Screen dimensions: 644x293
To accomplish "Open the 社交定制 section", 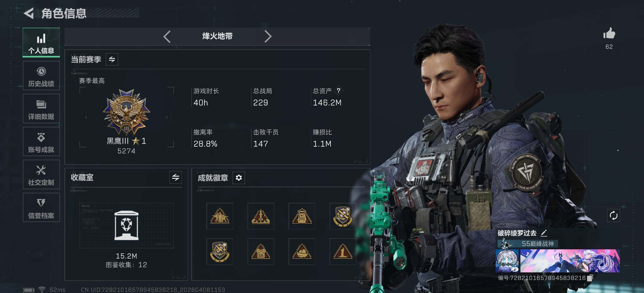I will click(41, 174).
